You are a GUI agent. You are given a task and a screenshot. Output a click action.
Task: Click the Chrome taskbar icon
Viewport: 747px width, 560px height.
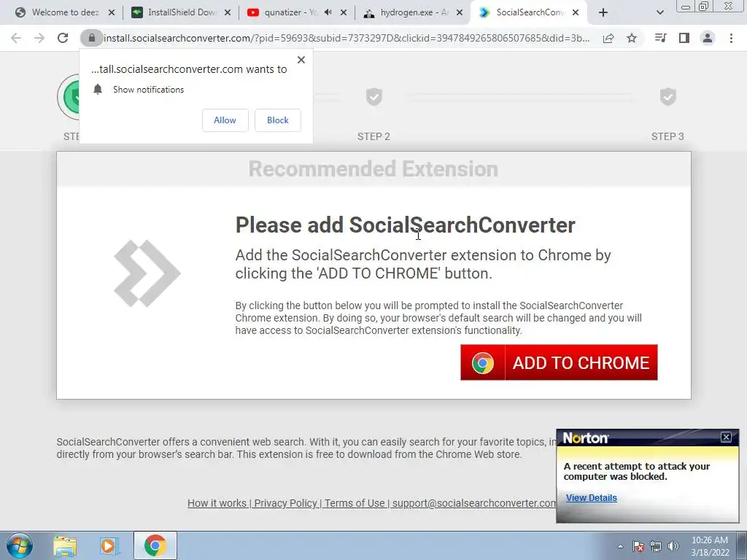(155, 545)
